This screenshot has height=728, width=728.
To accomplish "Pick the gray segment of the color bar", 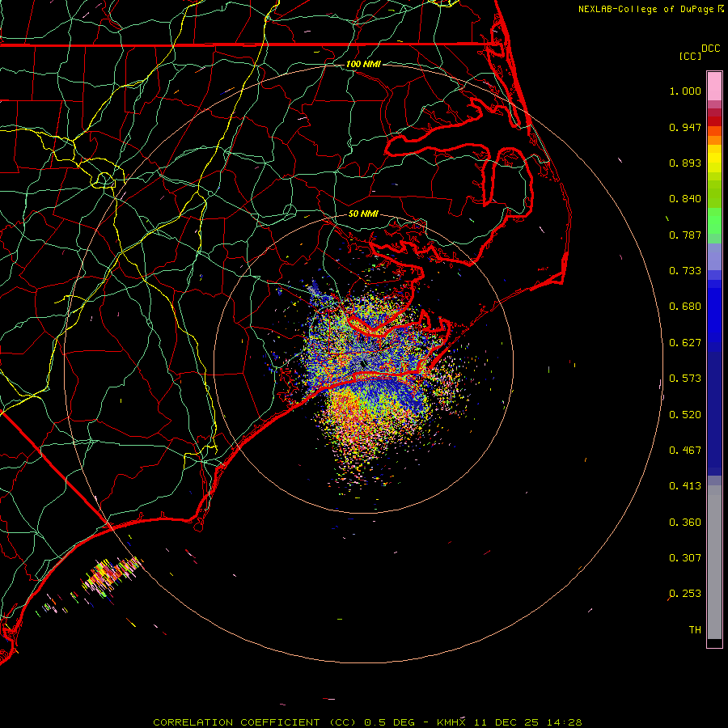I will pos(714,562).
